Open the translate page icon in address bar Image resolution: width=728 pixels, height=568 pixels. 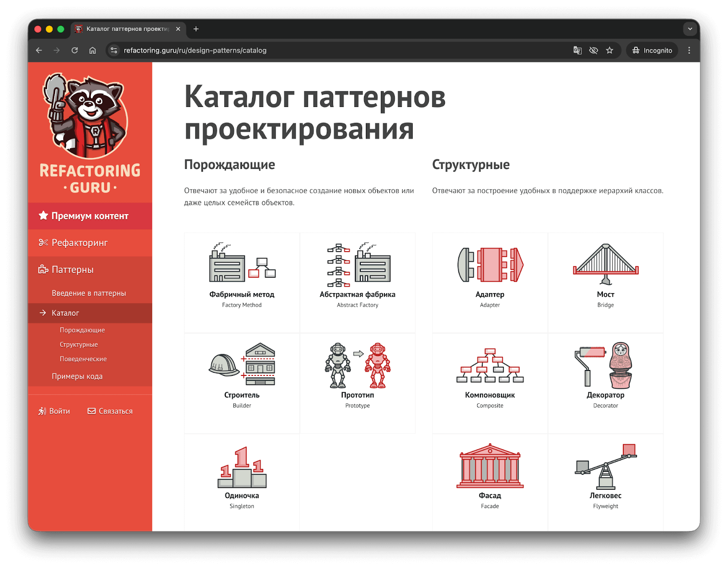click(x=577, y=51)
